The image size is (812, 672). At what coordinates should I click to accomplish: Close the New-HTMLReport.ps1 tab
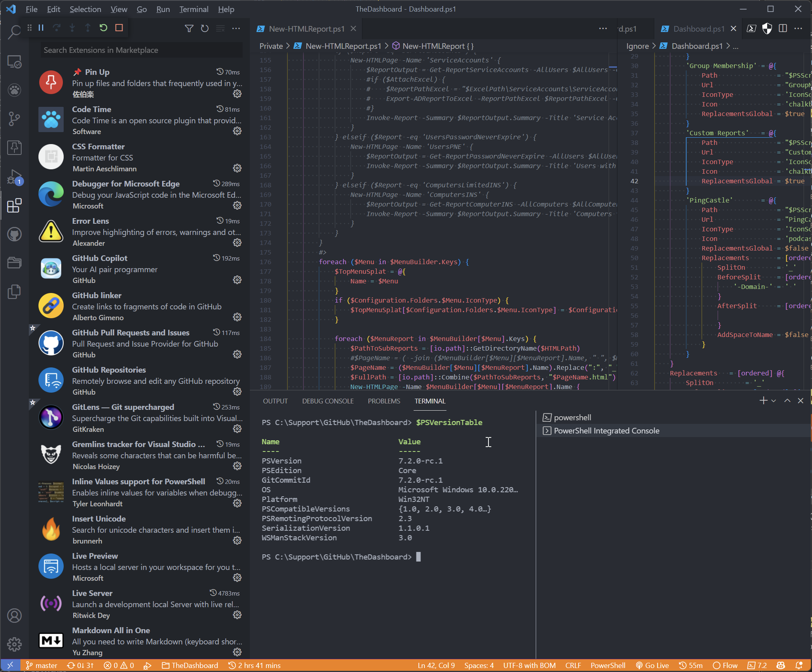353,29
